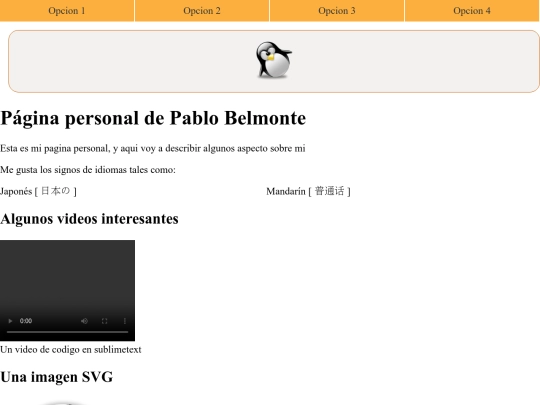The image size is (540, 405).
Task: Mute the video with the volume icon
Action: click(x=84, y=321)
